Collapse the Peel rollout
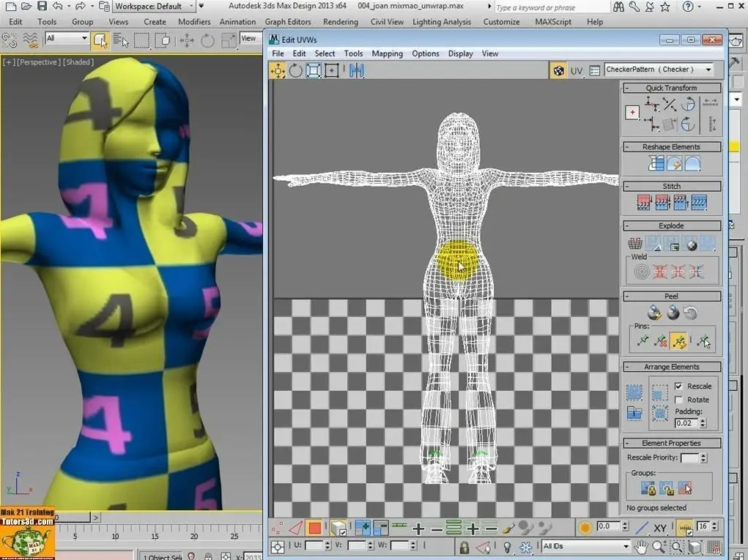The height and width of the screenshot is (560, 748). tap(672, 296)
